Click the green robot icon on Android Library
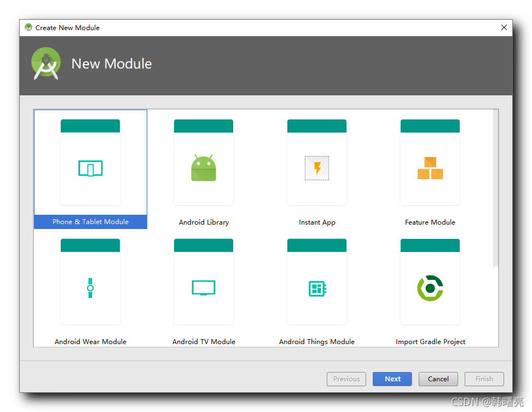 click(x=204, y=168)
